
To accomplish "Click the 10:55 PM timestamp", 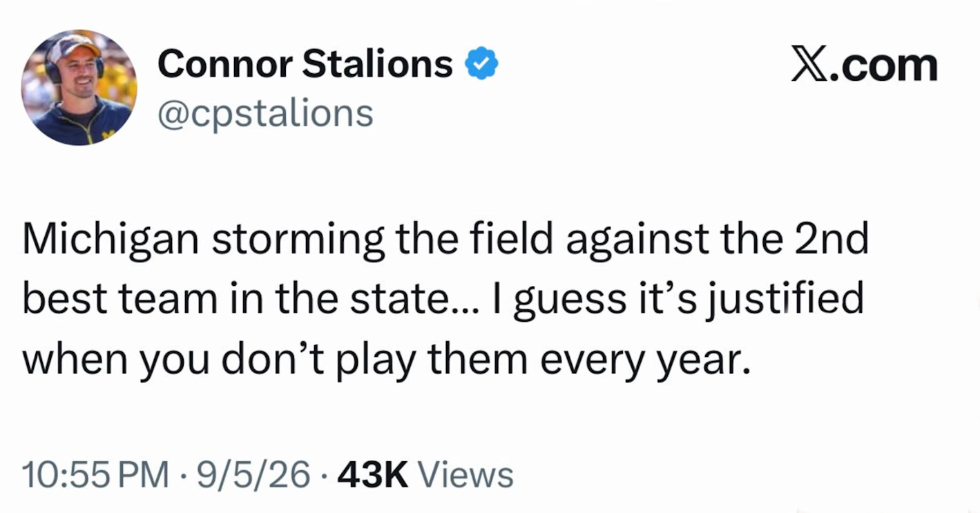I will pos(95,475).
